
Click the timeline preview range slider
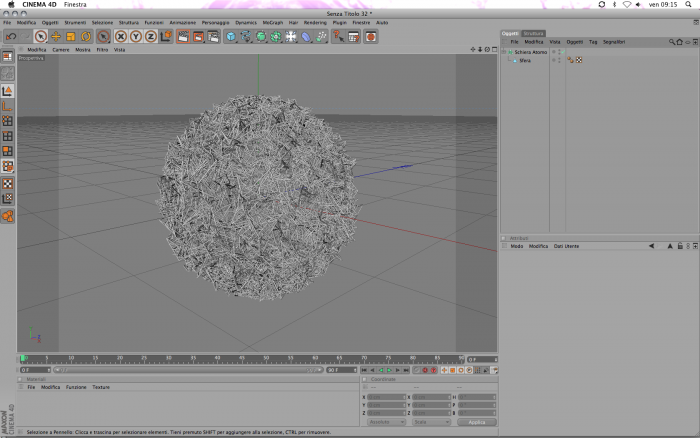(188, 370)
